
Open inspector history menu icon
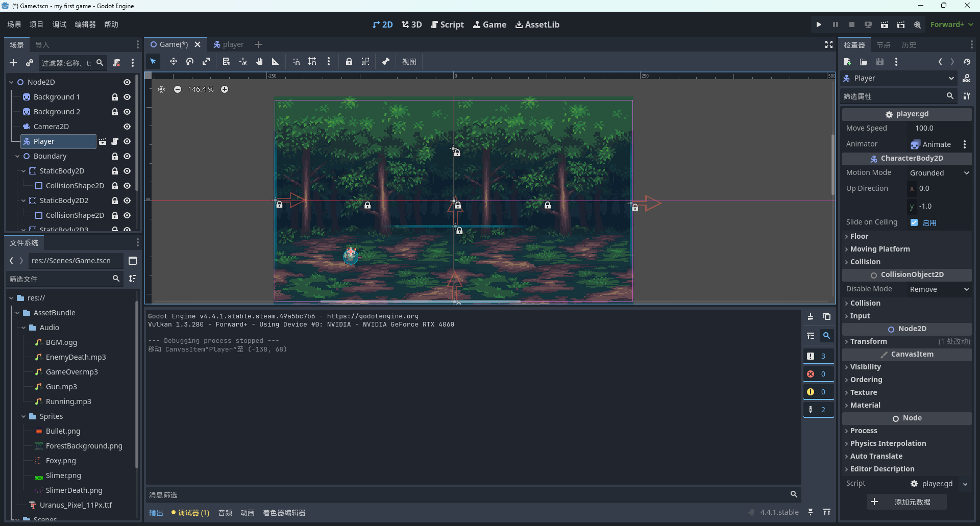pos(967,62)
